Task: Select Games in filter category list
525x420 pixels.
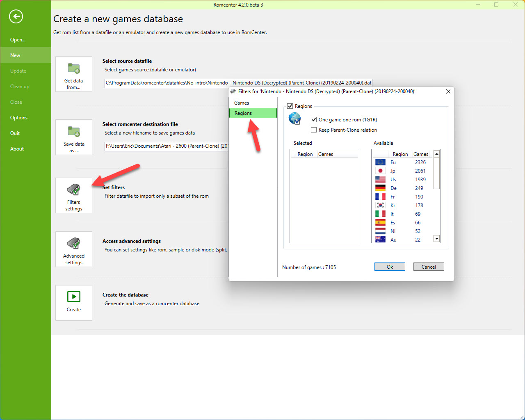Action: pos(242,103)
